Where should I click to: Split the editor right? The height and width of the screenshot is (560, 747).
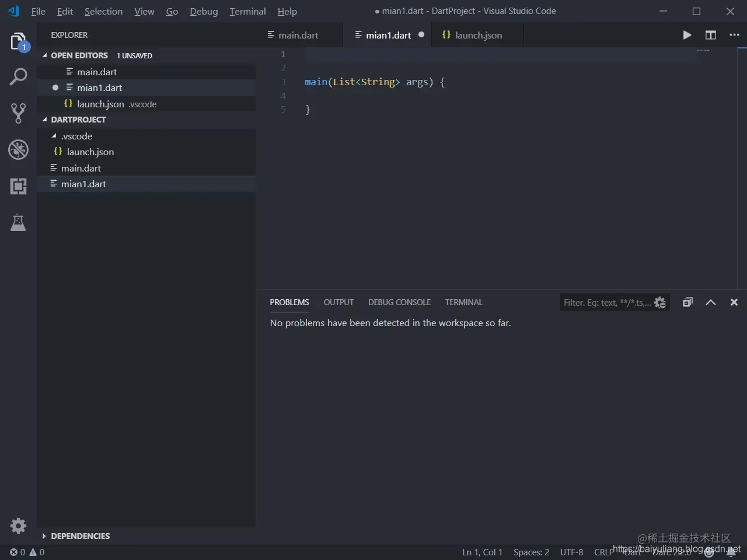[x=710, y=35]
